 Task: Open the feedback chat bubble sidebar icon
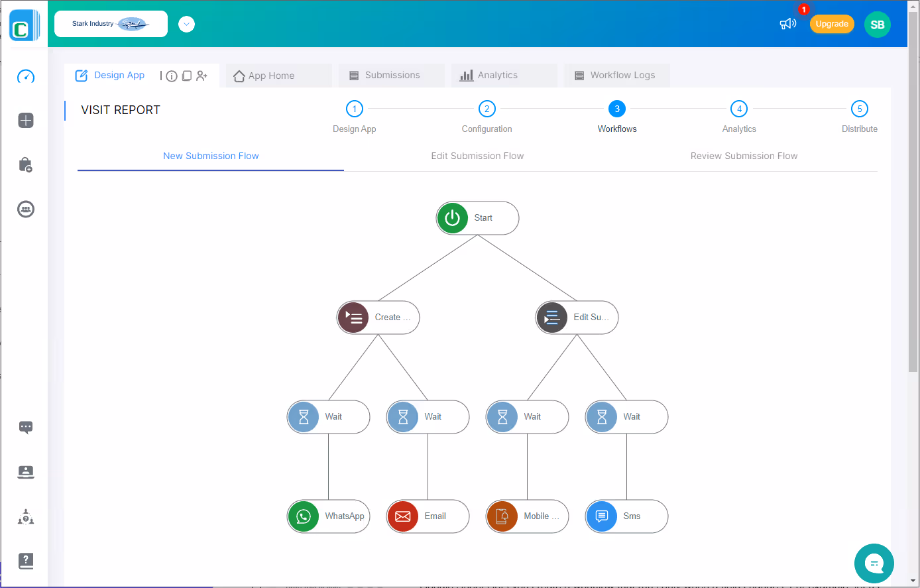coord(26,428)
